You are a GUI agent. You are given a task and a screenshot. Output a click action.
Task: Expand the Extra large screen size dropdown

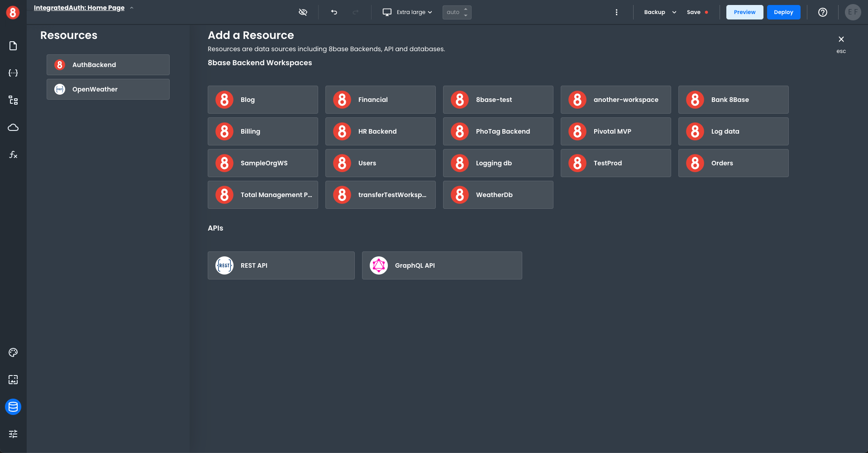click(x=407, y=12)
